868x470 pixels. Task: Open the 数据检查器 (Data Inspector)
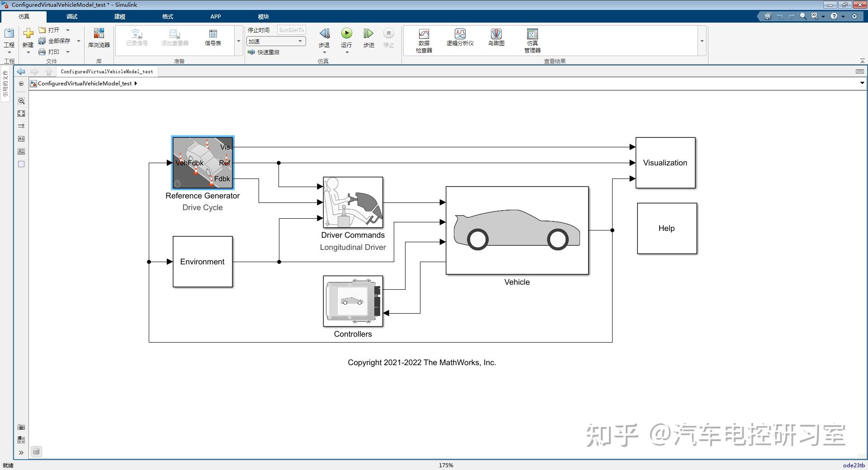(x=423, y=40)
